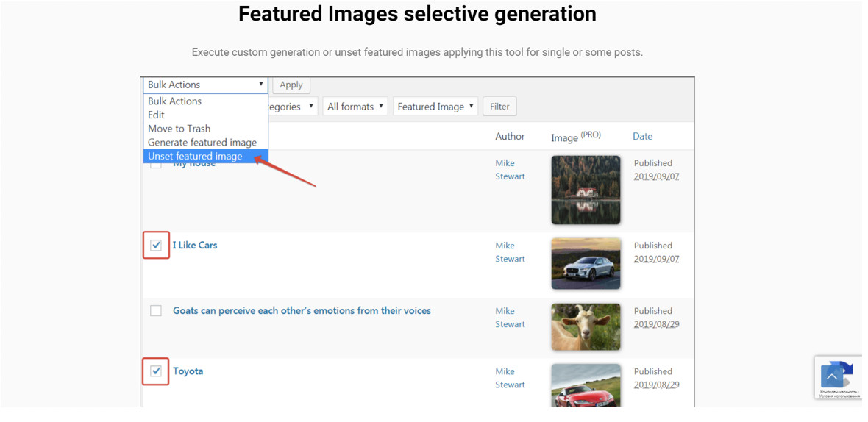Uncheck the I Like Cars checkbox

point(156,246)
